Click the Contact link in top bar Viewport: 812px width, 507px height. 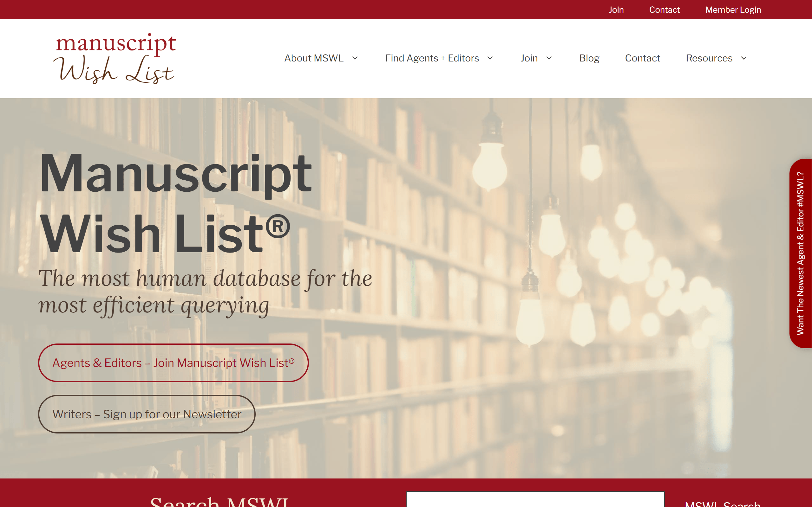664,9
